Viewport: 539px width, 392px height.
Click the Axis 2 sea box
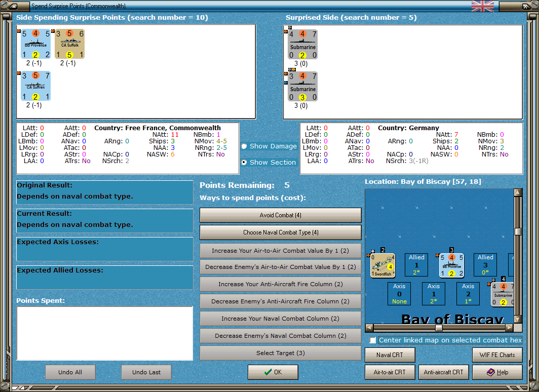tap(468, 294)
